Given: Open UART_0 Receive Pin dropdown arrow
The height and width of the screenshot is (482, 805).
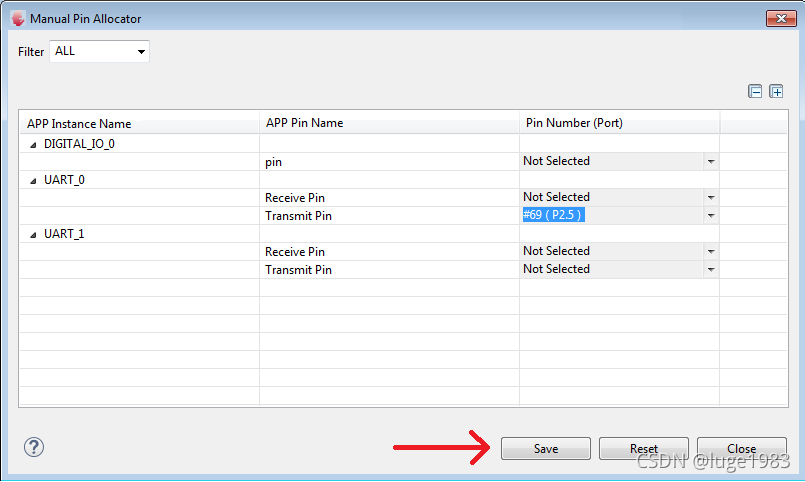Looking at the screenshot, I should (x=711, y=198).
